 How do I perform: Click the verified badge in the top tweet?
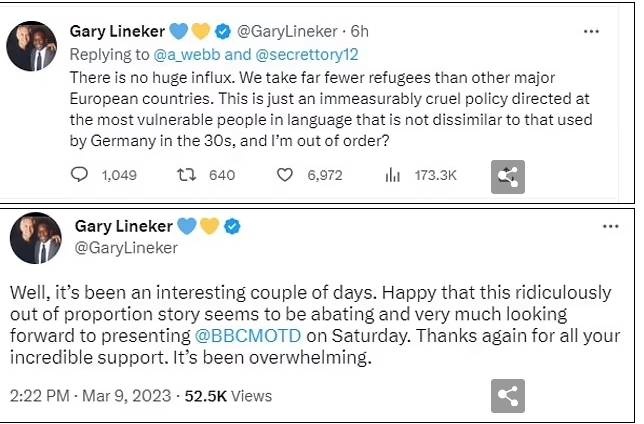click(224, 31)
